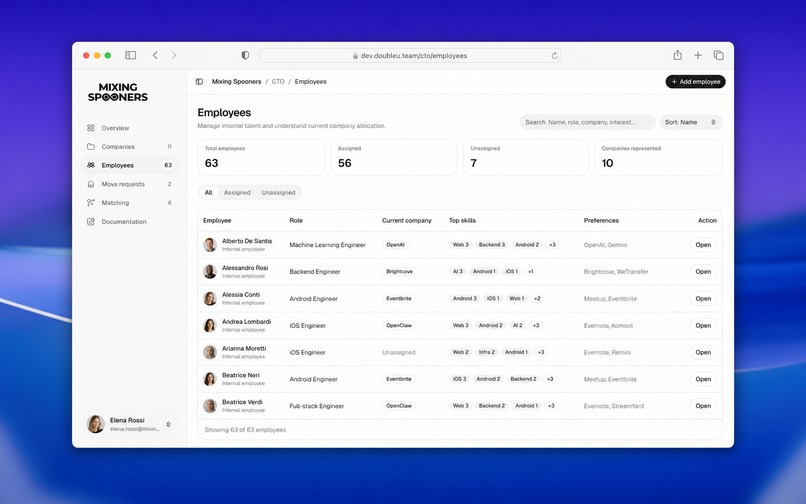Open Beatrice Verdi's record
Screen dimensions: 806x504
pyautogui.click(x=703, y=406)
